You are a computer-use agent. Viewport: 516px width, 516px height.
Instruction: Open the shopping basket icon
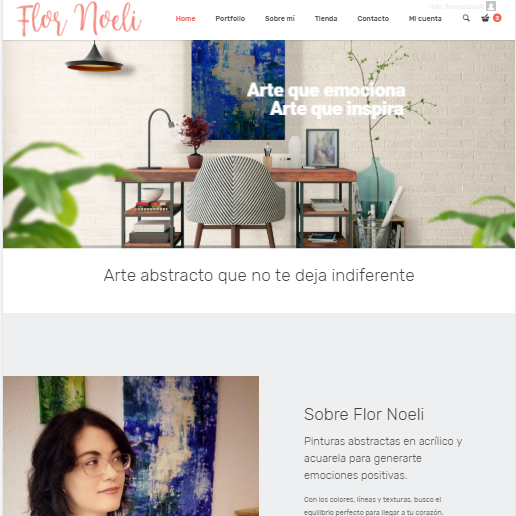[485, 18]
